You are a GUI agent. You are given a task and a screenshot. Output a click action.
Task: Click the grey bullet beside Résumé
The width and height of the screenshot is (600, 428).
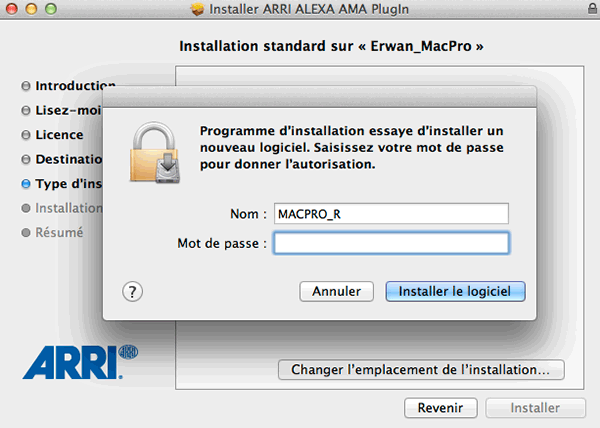click(x=26, y=233)
